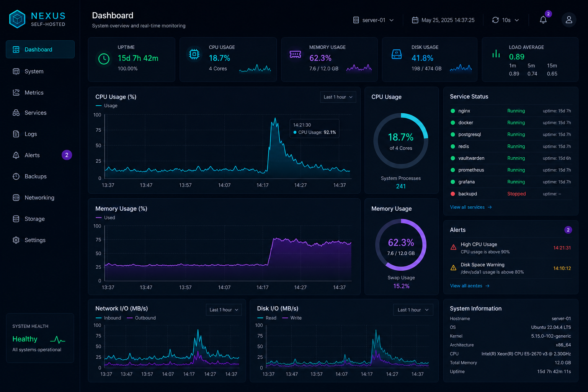Click the yellow warning triangle for Disk Space Warning
Screen dimensions: 588x392
pos(453,268)
